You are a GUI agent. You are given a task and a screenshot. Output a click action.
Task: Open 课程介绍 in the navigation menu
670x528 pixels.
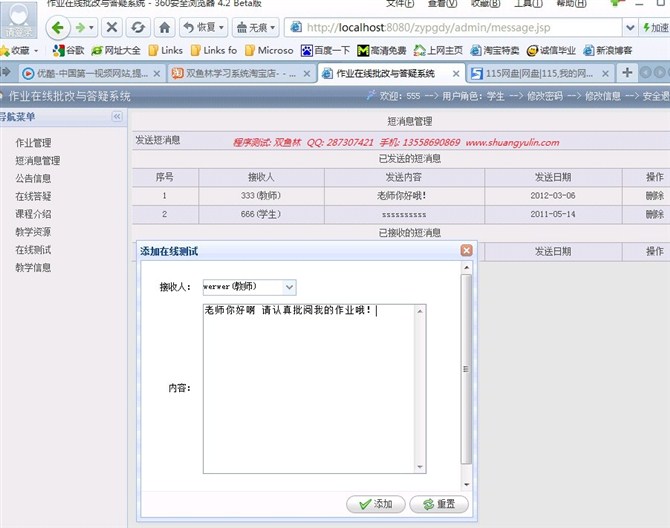[x=33, y=214]
